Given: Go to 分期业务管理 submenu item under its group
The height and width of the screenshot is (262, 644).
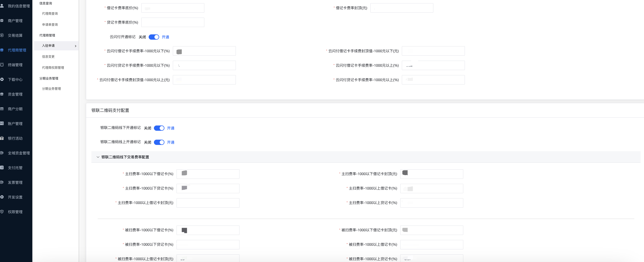Looking at the screenshot, I should (51, 89).
